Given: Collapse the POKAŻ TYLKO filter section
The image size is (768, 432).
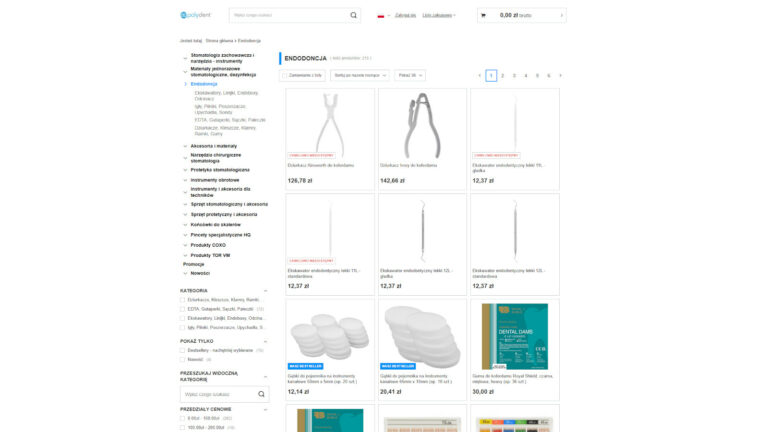Looking at the screenshot, I should point(265,341).
